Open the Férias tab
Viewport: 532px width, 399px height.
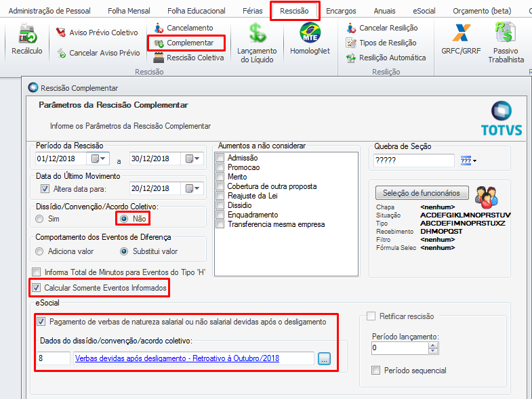[253, 11]
